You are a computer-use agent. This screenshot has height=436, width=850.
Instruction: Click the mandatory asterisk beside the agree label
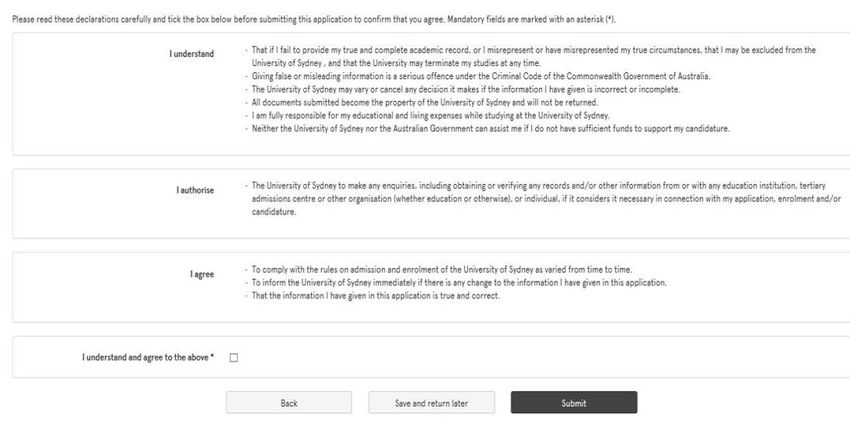coord(212,356)
